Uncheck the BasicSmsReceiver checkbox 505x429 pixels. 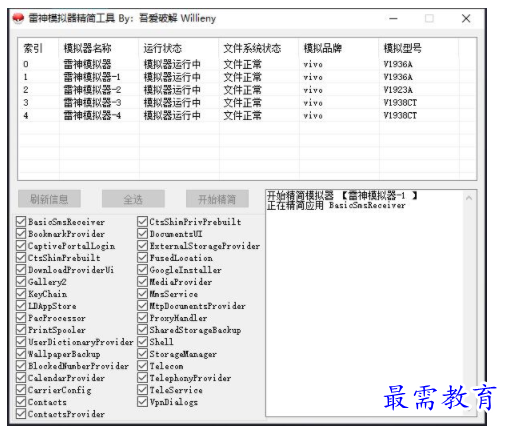coord(21,222)
